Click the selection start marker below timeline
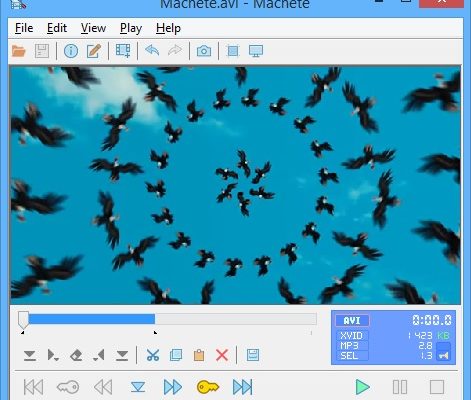471x400 pixels. coord(22,332)
